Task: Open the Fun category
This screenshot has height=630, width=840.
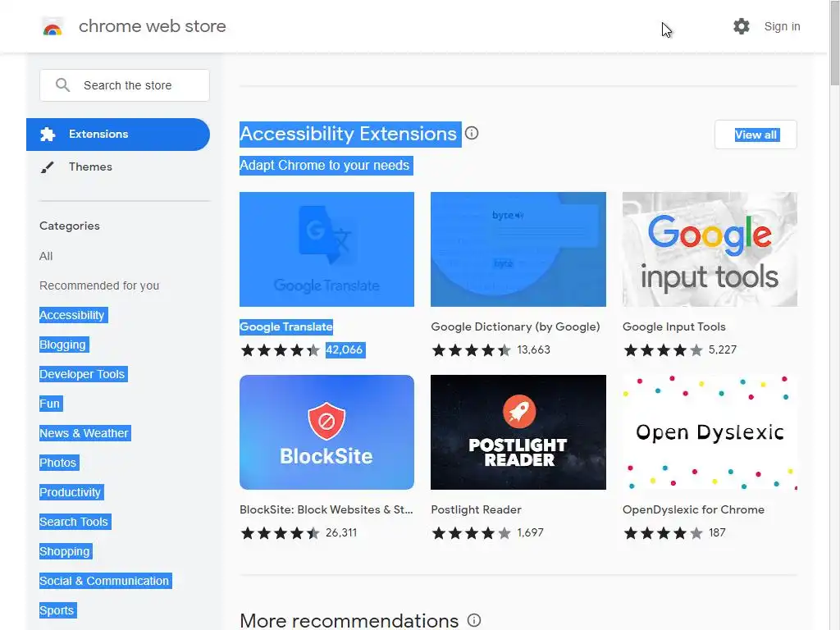Action: tap(50, 404)
